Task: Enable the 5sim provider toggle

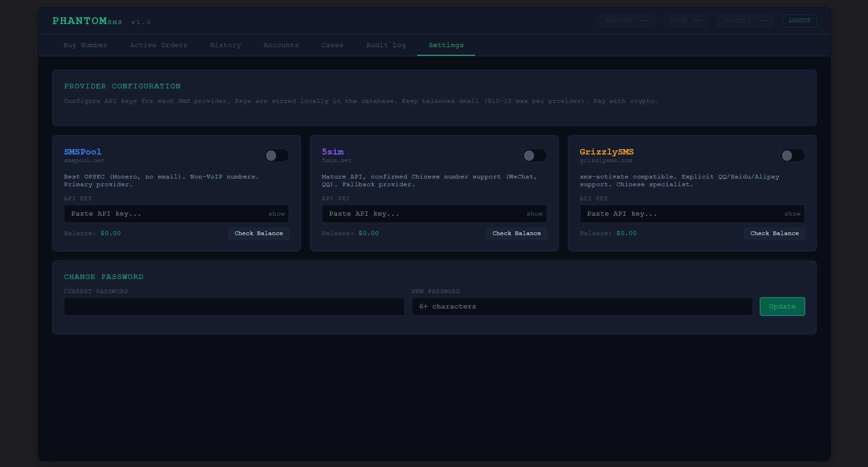Action: (x=534, y=155)
